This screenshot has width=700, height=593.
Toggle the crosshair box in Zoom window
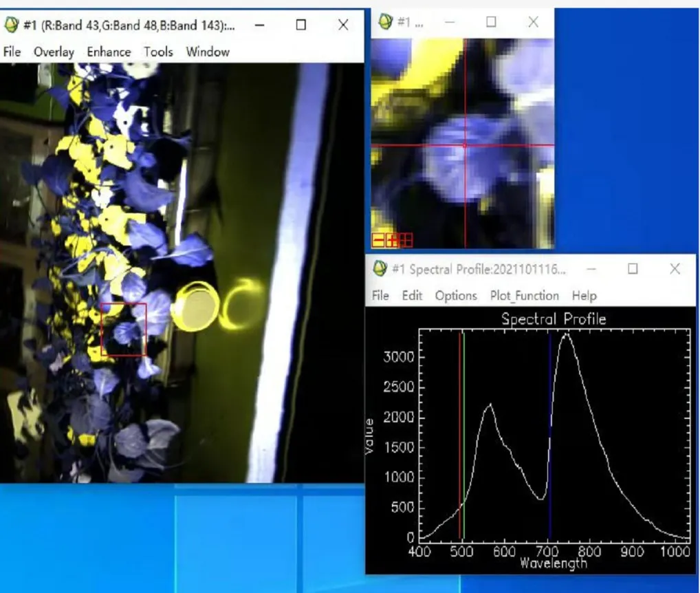tap(406, 240)
